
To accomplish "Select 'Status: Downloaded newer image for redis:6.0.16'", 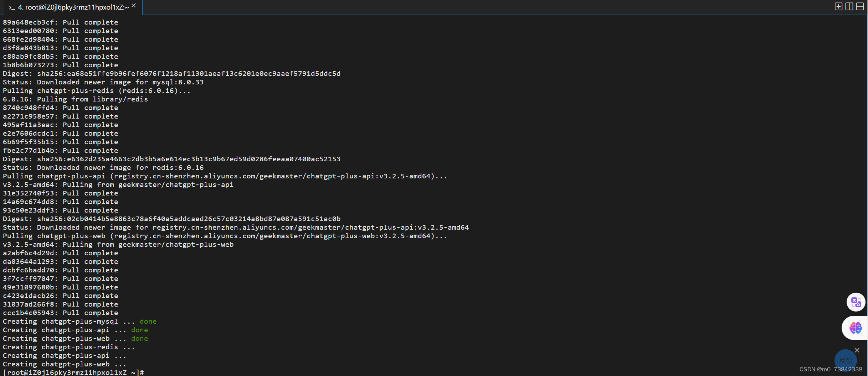I will 103,167.
